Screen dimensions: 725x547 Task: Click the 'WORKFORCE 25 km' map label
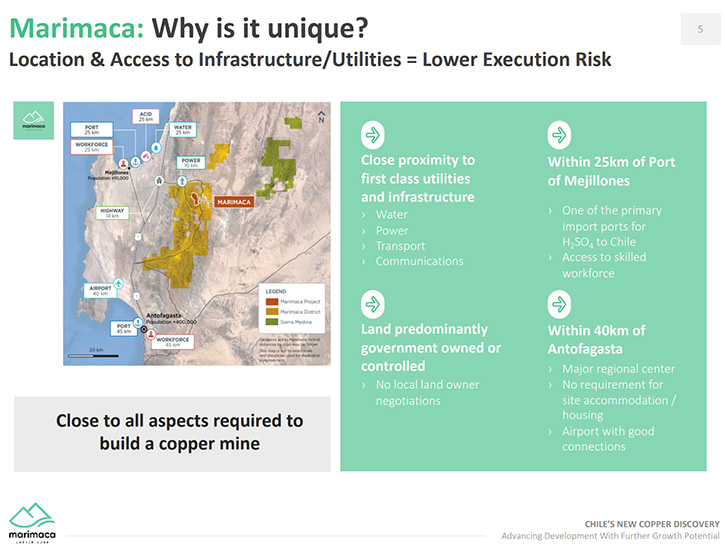92,147
